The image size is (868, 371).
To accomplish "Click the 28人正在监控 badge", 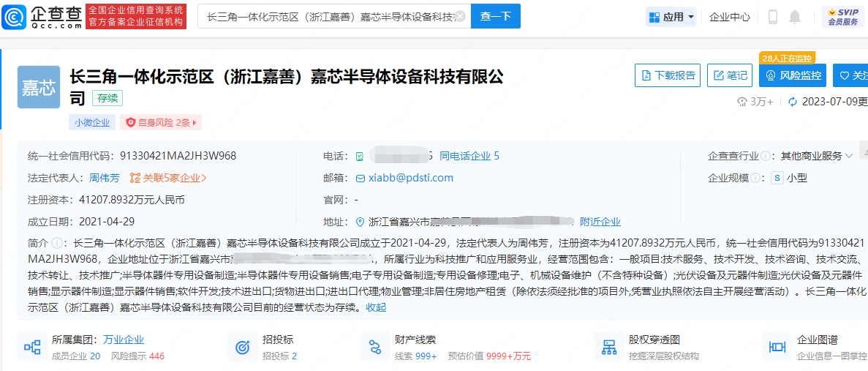I will tap(787, 58).
